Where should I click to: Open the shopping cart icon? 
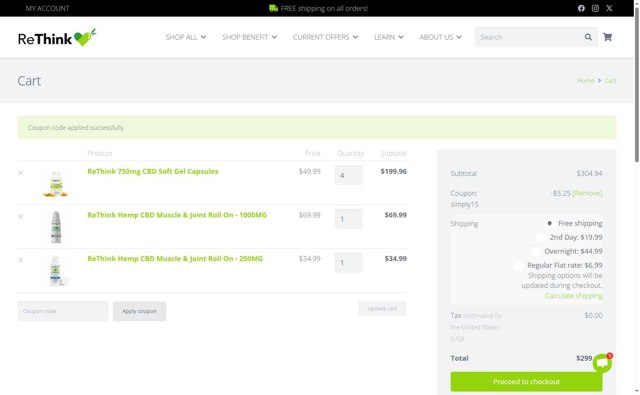tap(607, 37)
